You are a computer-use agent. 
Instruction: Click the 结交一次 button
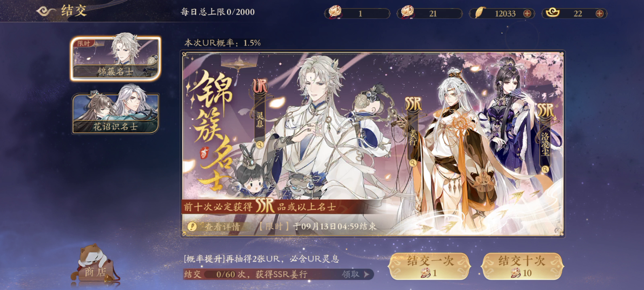(429, 266)
